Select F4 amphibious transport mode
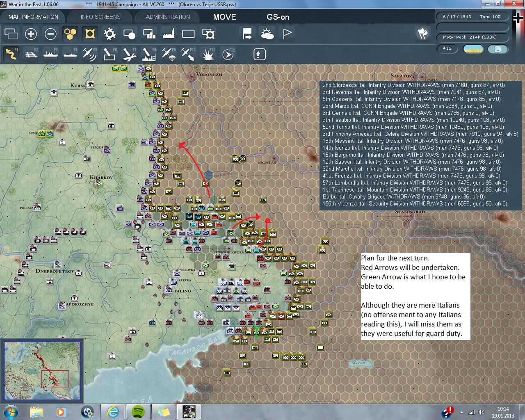 [70, 54]
